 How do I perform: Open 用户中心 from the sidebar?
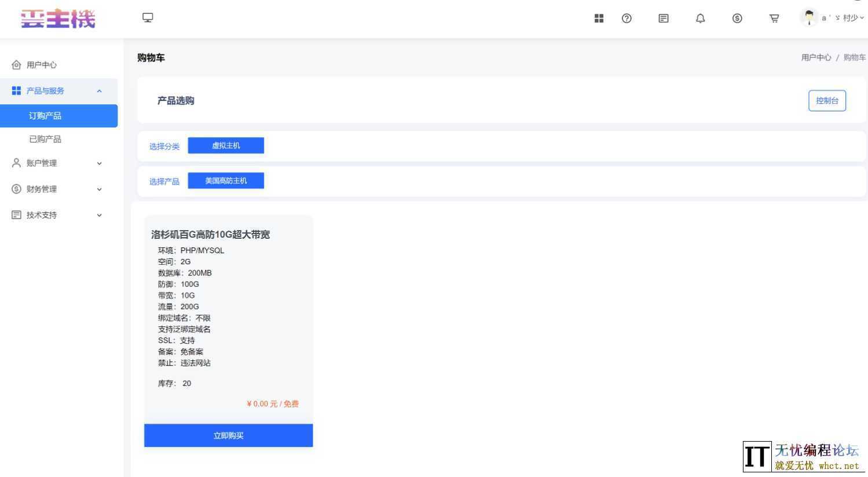click(42, 65)
